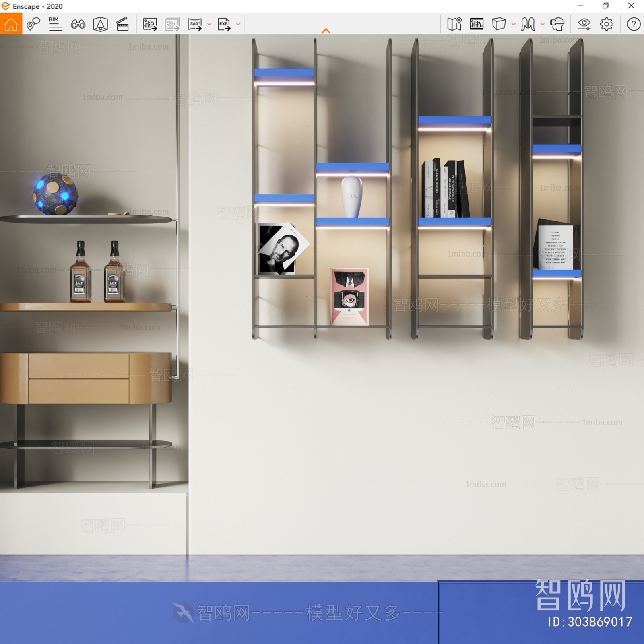Minimize the Enscape window

pos(580,6)
